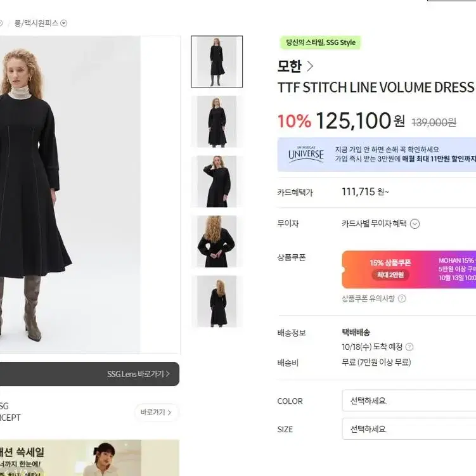This screenshot has height=476, width=476.
Task: Click the struck-through 139,000원 original price
Action: pyautogui.click(x=434, y=122)
